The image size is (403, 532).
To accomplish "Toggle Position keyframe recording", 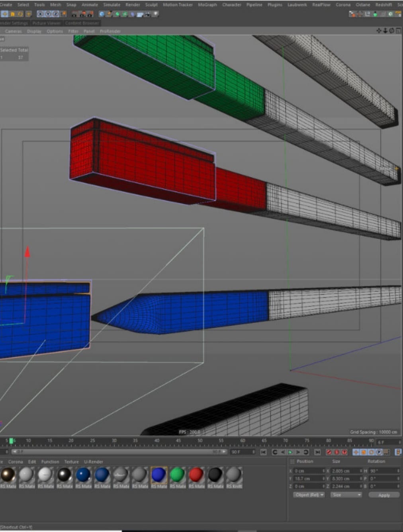I will (356, 452).
